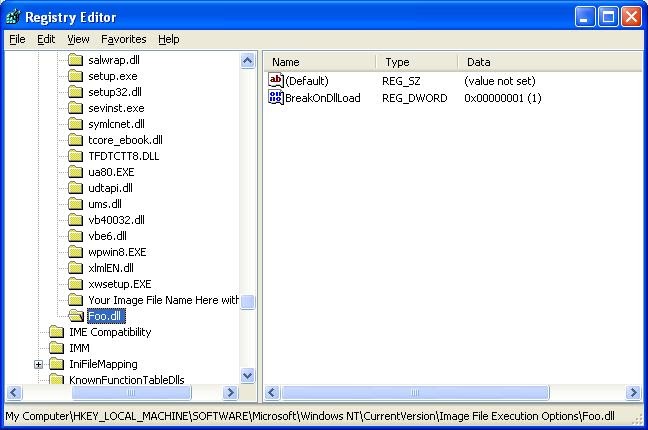Sort by the Type column header

pos(417,62)
